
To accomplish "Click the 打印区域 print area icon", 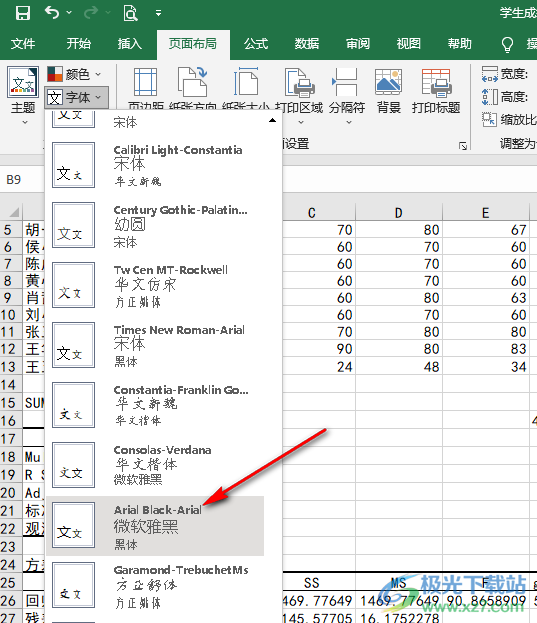I will [x=299, y=83].
